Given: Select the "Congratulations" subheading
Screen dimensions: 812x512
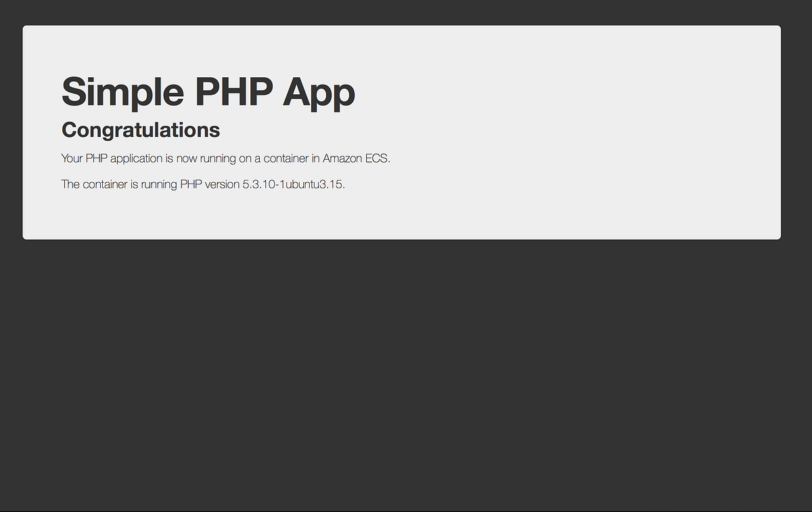Looking at the screenshot, I should point(141,130).
